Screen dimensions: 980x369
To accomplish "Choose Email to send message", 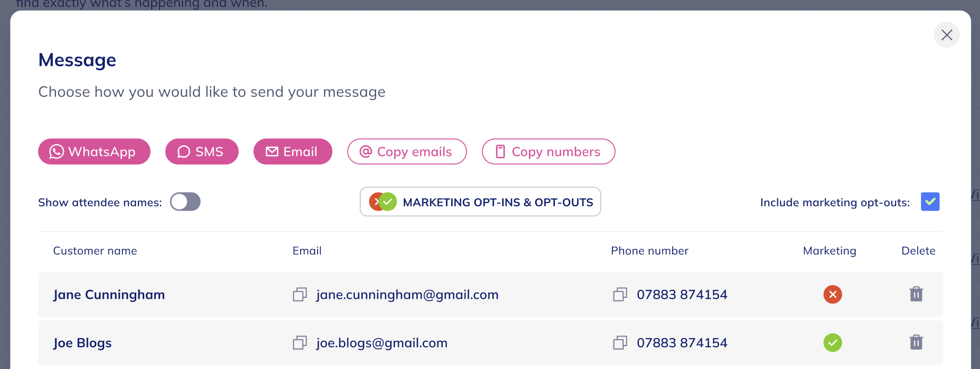I will [293, 152].
